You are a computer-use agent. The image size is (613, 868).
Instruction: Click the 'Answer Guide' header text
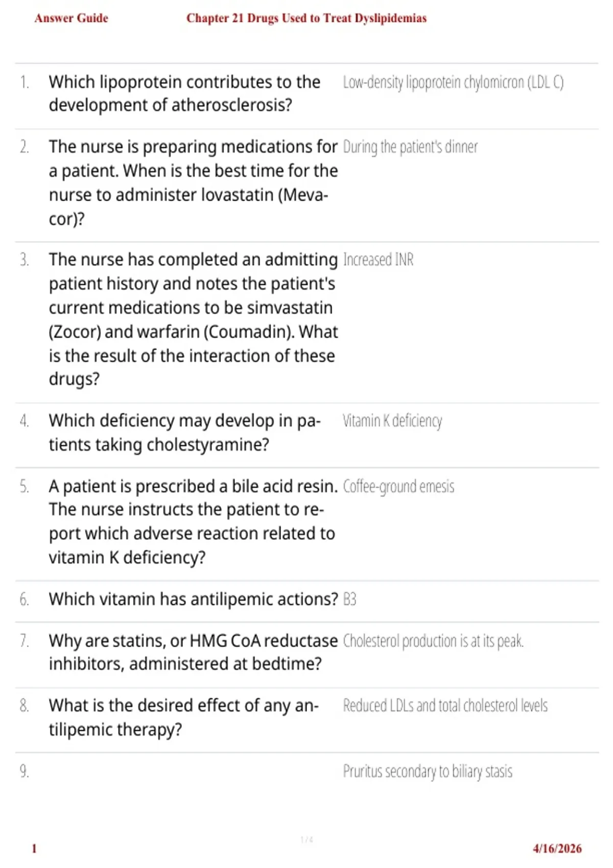pyautogui.click(x=72, y=18)
